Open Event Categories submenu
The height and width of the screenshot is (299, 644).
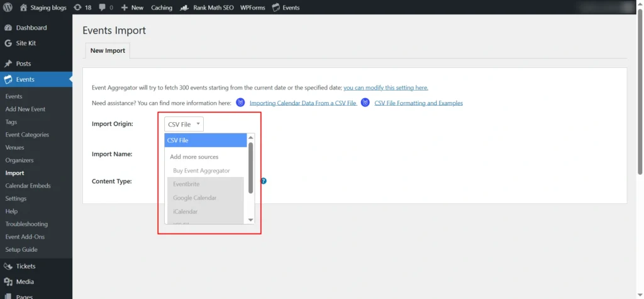pos(27,135)
